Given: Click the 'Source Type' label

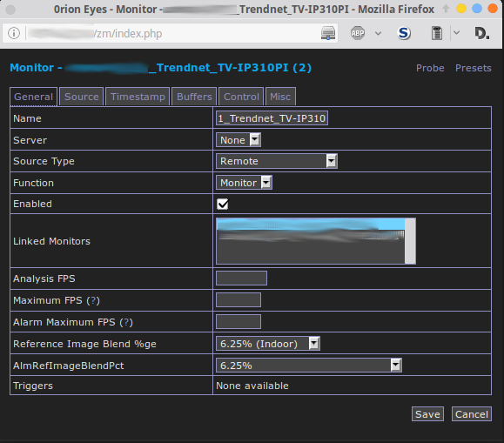Looking at the screenshot, I should [44, 161].
